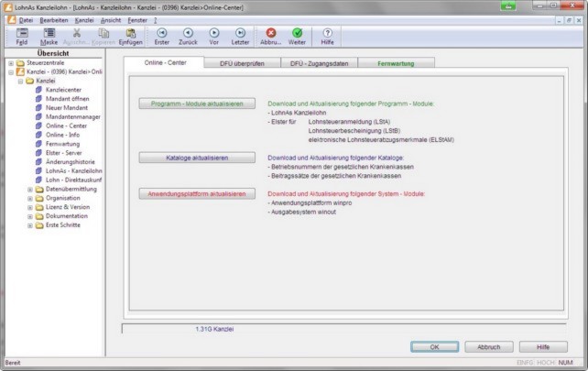The height and width of the screenshot is (371, 588).
Task: Click the Feld toolbar icon
Action: coord(22,37)
